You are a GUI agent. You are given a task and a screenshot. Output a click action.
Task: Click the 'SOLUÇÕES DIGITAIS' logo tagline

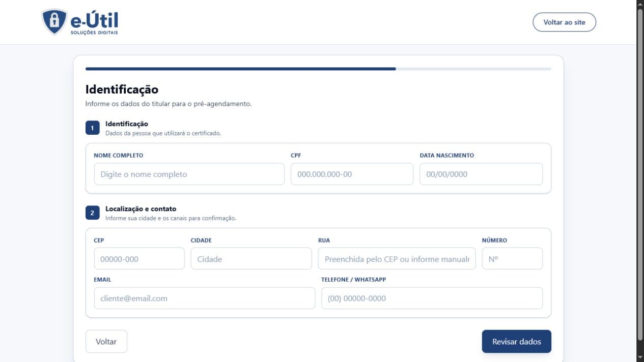94,33
